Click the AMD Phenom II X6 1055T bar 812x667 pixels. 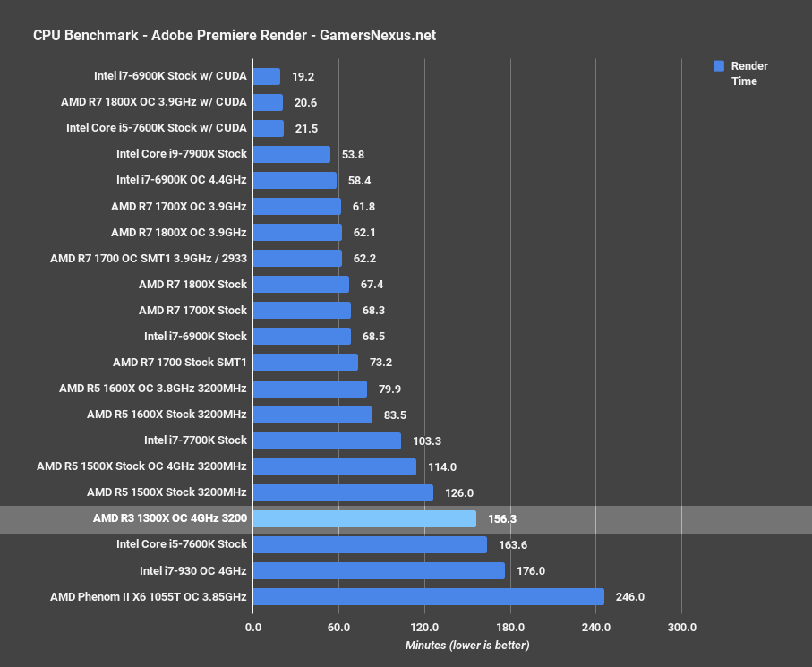pyautogui.click(x=428, y=596)
